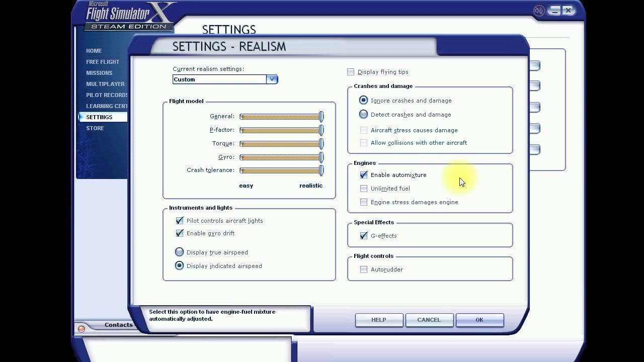Click the HELP button
The image size is (644, 362).
click(x=379, y=320)
